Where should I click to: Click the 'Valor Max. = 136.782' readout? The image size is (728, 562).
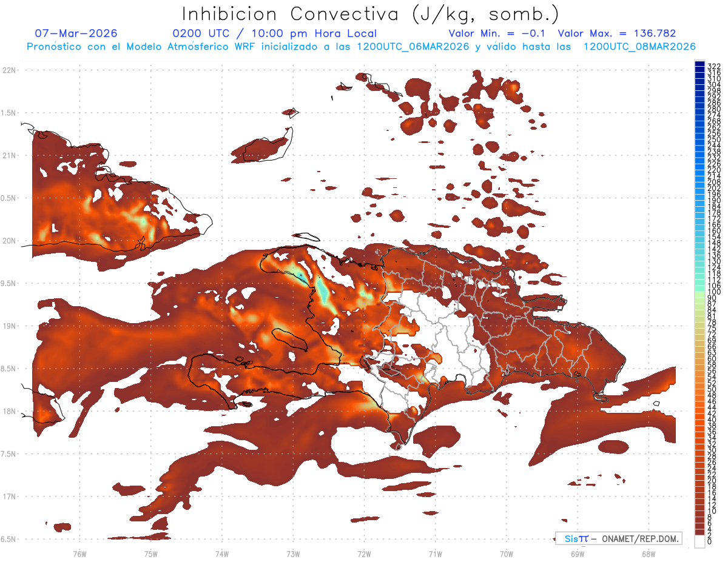617,33
